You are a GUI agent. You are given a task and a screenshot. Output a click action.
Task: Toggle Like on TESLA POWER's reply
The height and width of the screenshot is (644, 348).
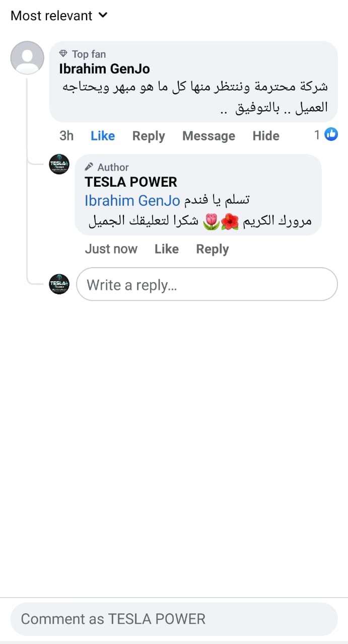[x=167, y=249]
